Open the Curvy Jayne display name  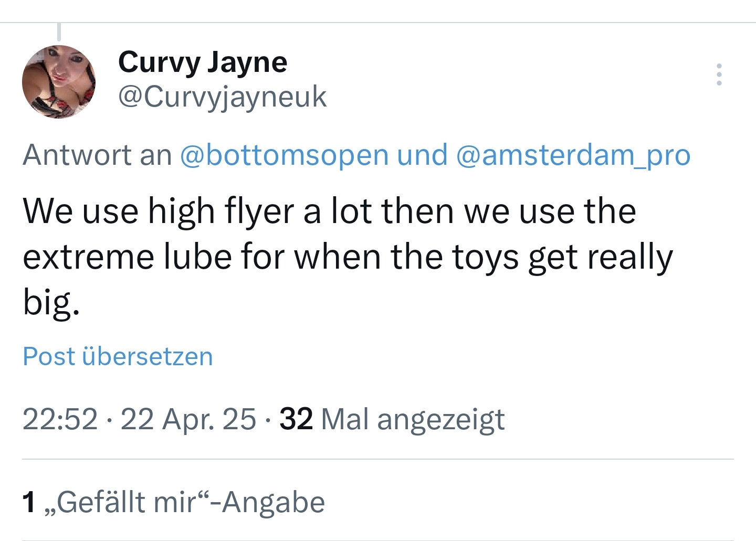pos(203,62)
